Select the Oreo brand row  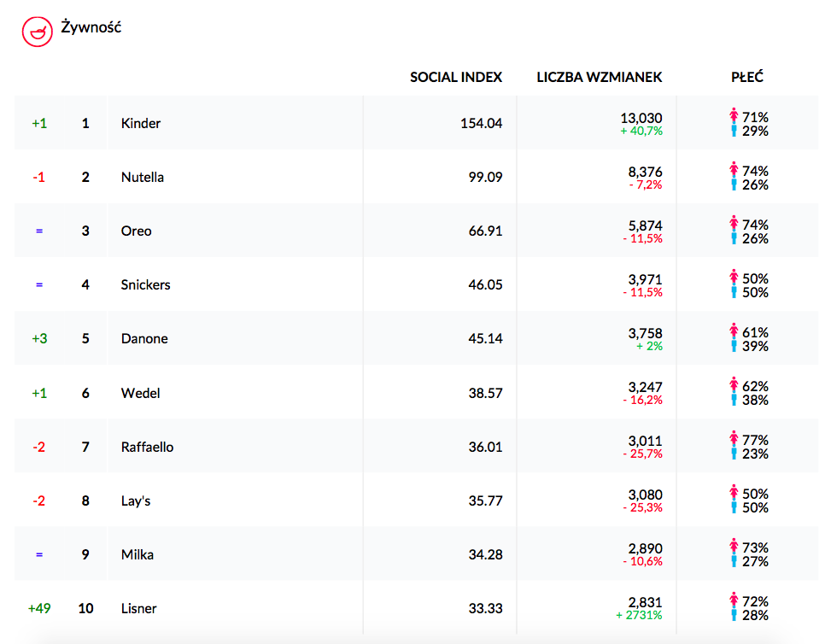pyautogui.click(x=137, y=231)
